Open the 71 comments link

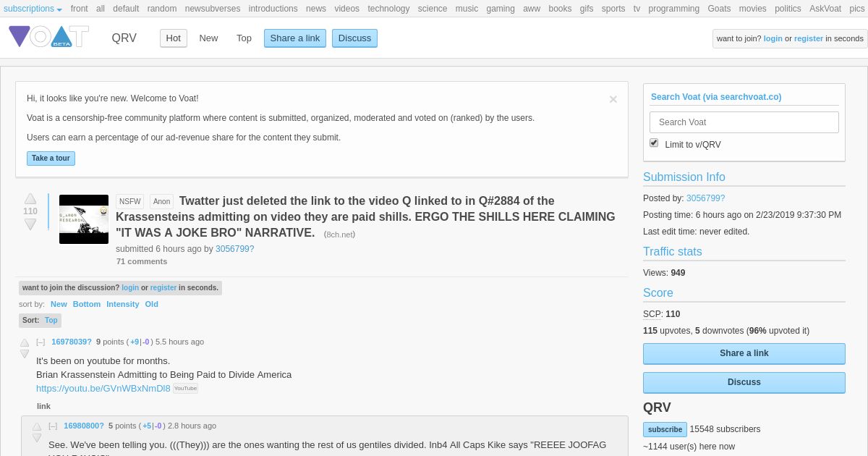coord(142,261)
